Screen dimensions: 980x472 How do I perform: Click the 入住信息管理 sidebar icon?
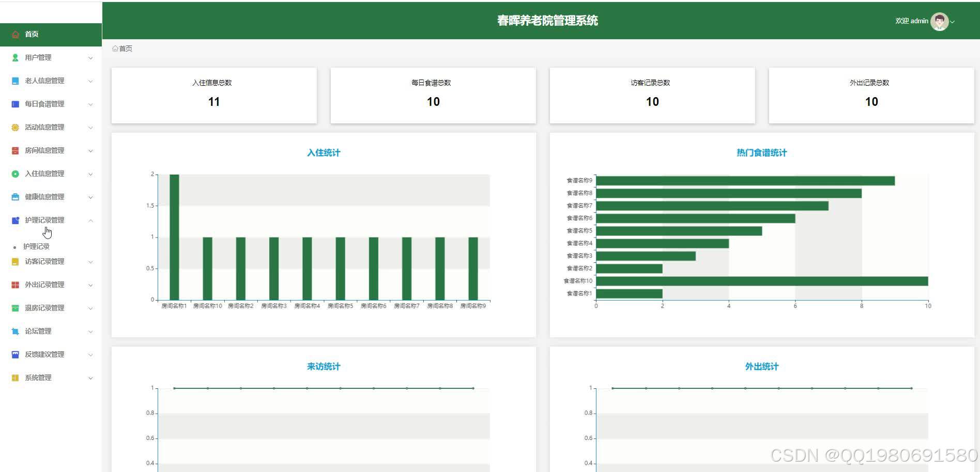pos(16,174)
